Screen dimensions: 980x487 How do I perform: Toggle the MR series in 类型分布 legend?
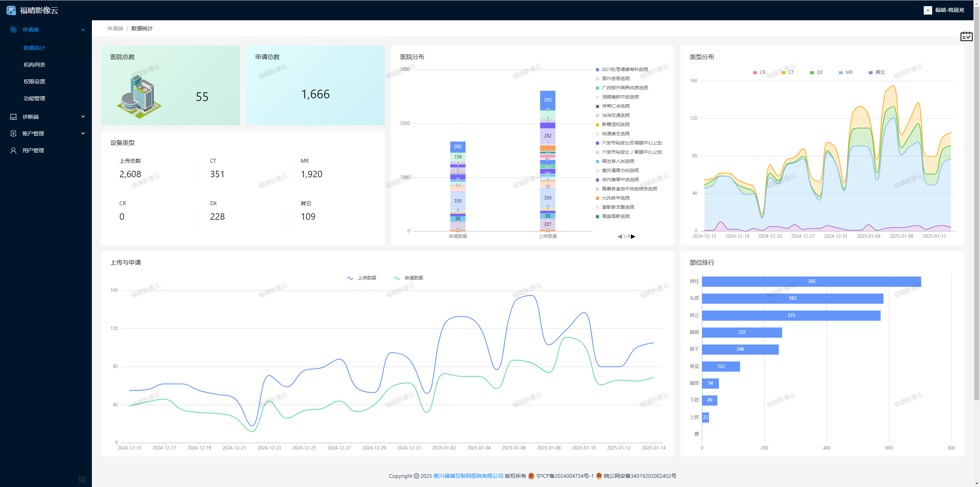point(846,72)
